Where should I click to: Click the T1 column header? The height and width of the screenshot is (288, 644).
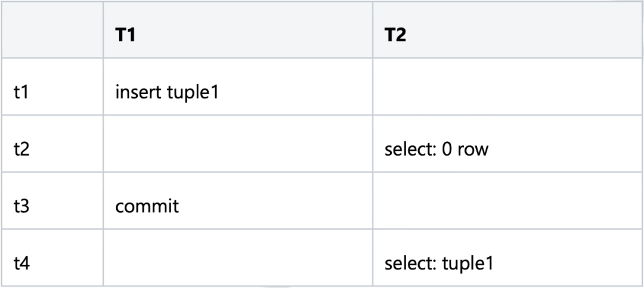pos(238,30)
